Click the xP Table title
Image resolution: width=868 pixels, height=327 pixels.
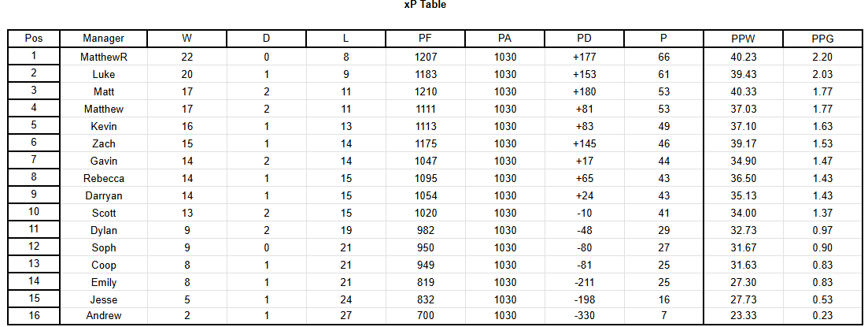[424, 5]
